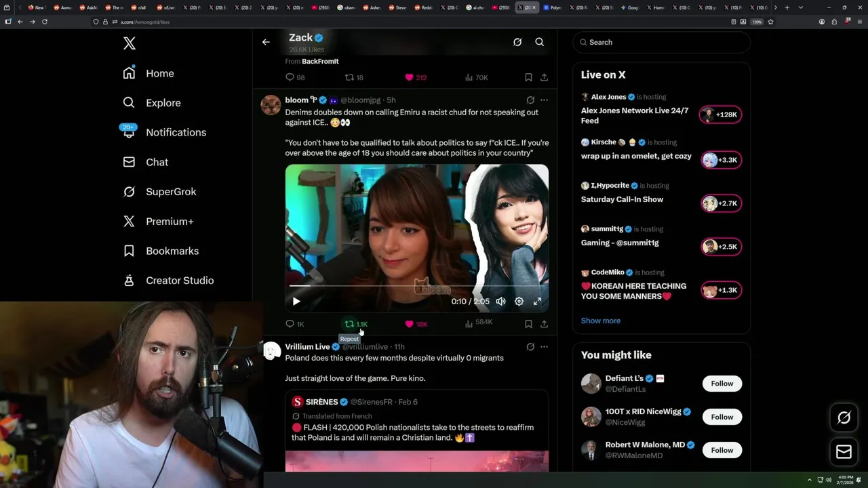868x488 pixels.
Task: Share bloom's post
Action: tap(544, 324)
